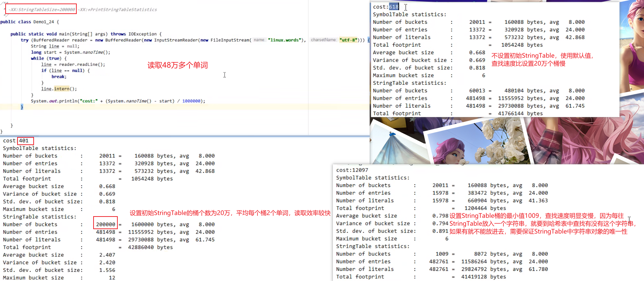Click the total footprint '41419128 bytes'
The width and height of the screenshot is (644, 281).
pos(484,277)
